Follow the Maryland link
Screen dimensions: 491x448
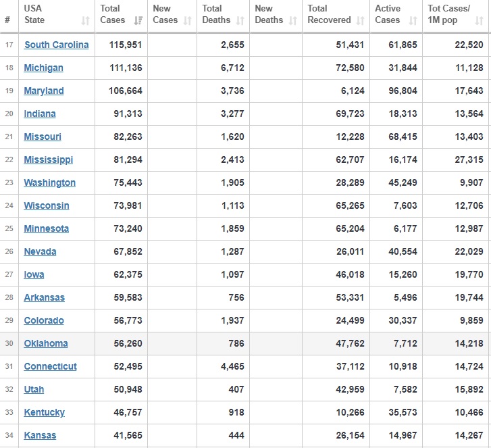[x=44, y=91]
